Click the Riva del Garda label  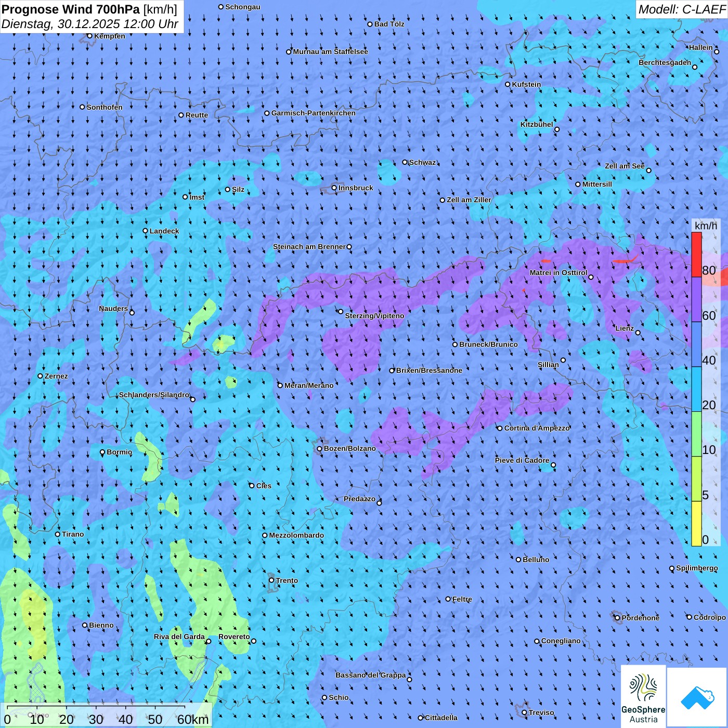coord(179,636)
